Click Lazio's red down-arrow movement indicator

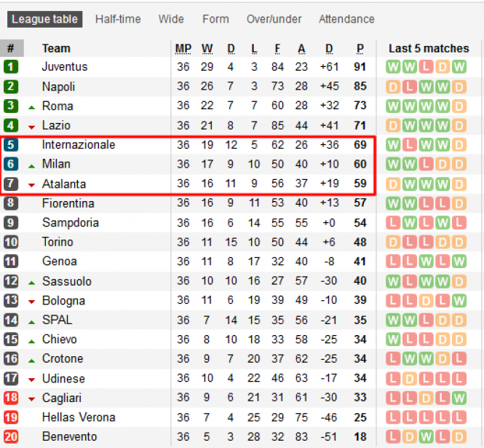pos(31,127)
